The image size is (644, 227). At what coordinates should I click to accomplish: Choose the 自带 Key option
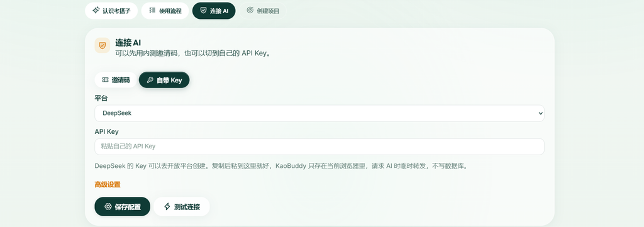[164, 80]
